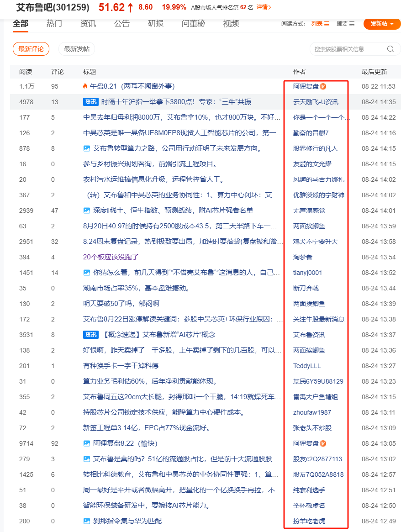Click image icon before 阿狸复盘8.22 post
The image size is (401, 532).
(x=87, y=443)
